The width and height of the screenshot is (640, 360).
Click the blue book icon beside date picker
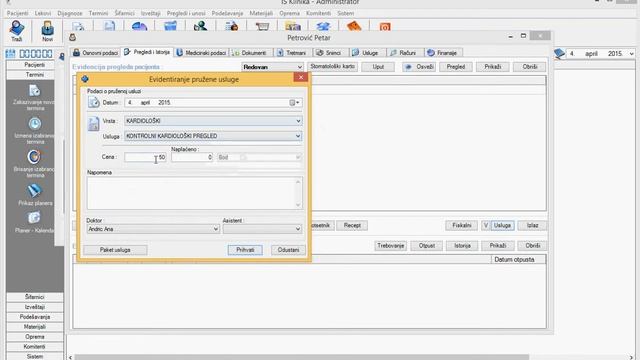559,53
